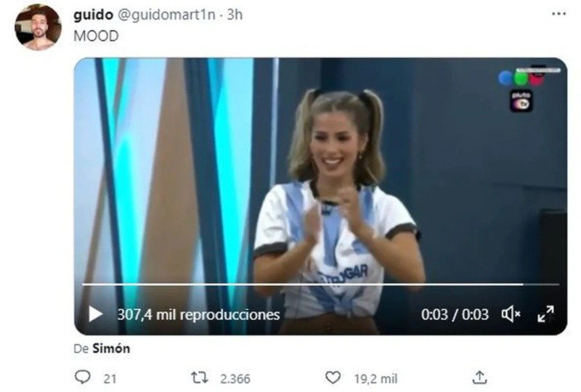Like the tweet with the heart icon
Viewport: 581px width, 392px height.
tap(333, 377)
